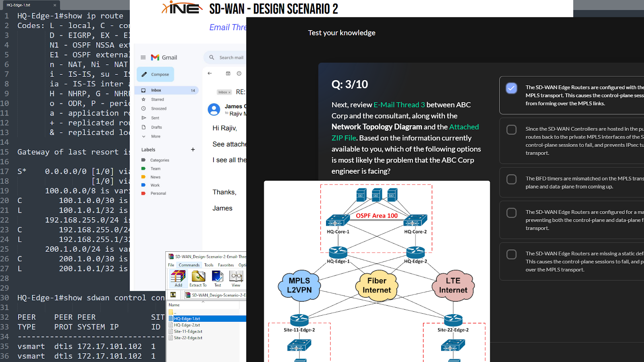Select the BFD timers mismatched answer
The image size is (644, 362).
pyautogui.click(x=511, y=179)
